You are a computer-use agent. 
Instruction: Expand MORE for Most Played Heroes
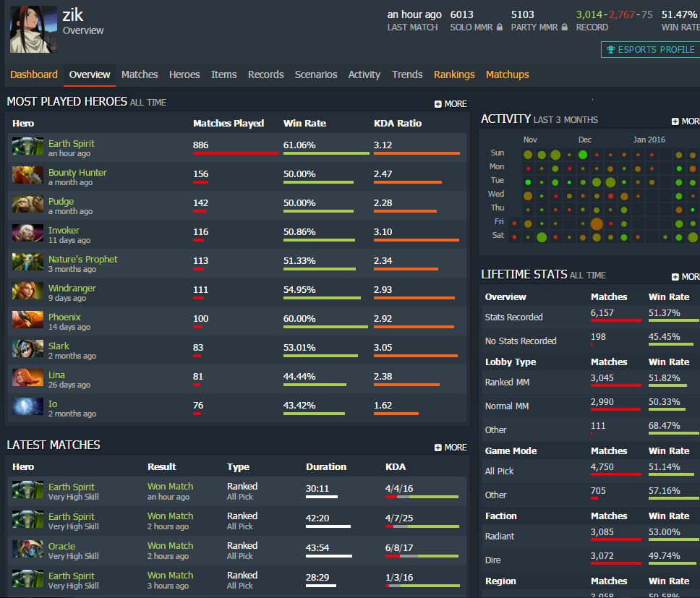451,104
